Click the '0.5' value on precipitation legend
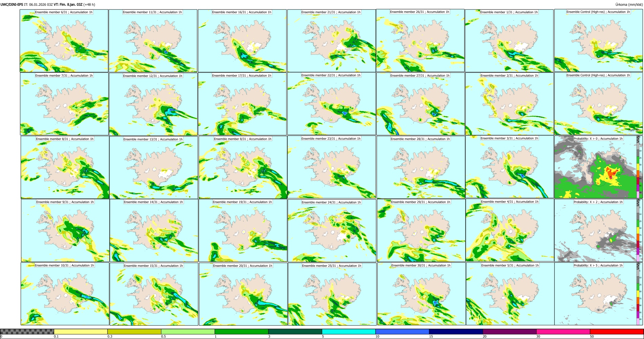 [163, 336]
